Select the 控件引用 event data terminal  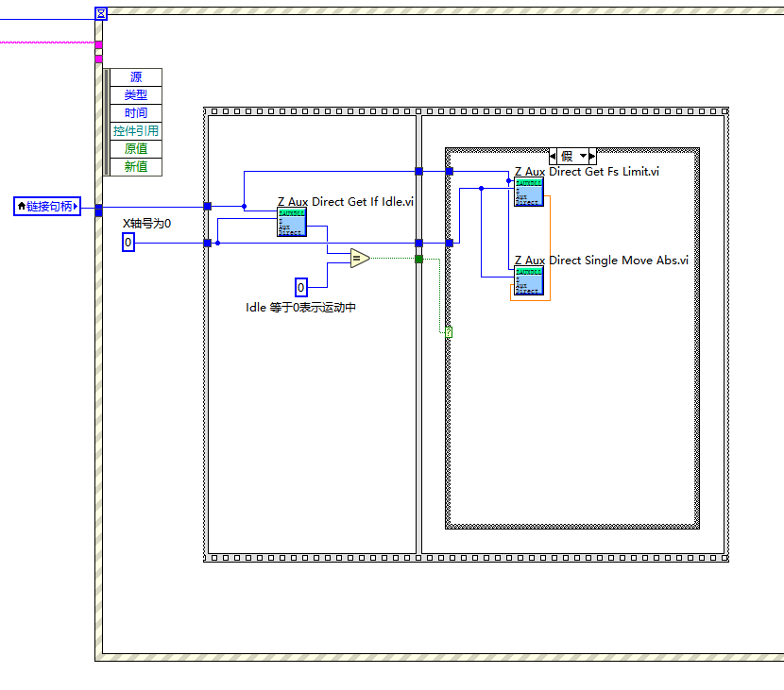135,130
